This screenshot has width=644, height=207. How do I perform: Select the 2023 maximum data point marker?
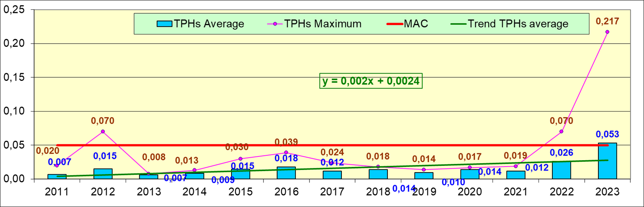tap(607, 32)
